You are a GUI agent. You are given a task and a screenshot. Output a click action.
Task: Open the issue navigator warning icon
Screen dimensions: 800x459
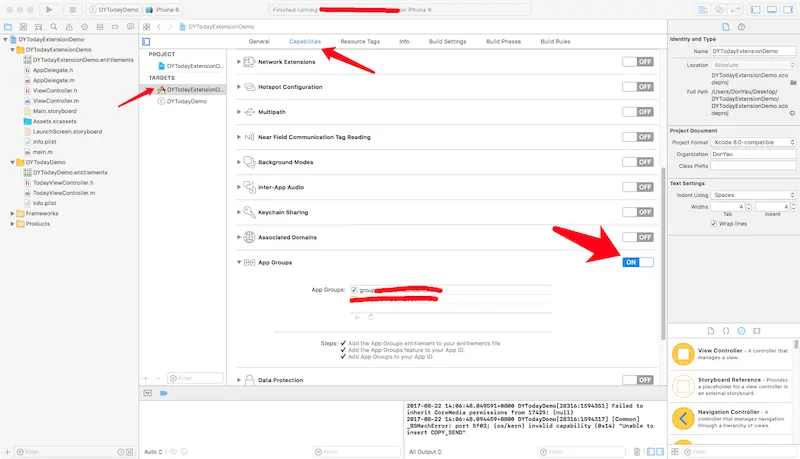click(69, 27)
